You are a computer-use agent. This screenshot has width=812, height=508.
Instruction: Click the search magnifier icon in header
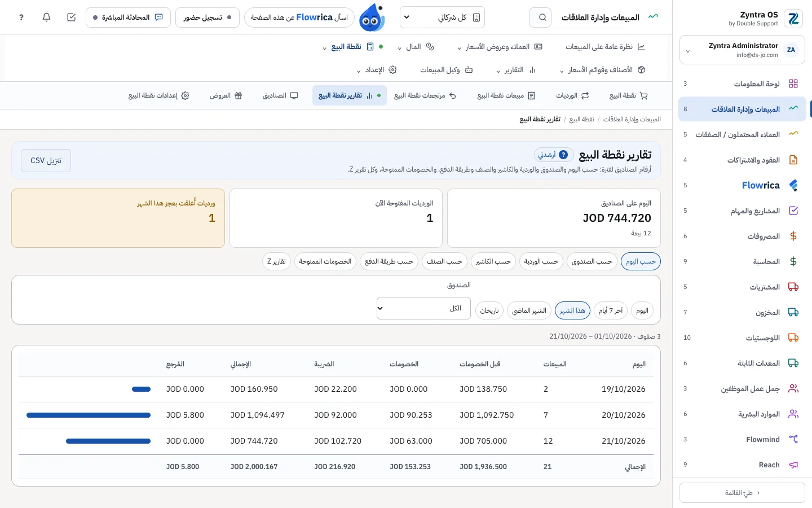point(542,17)
